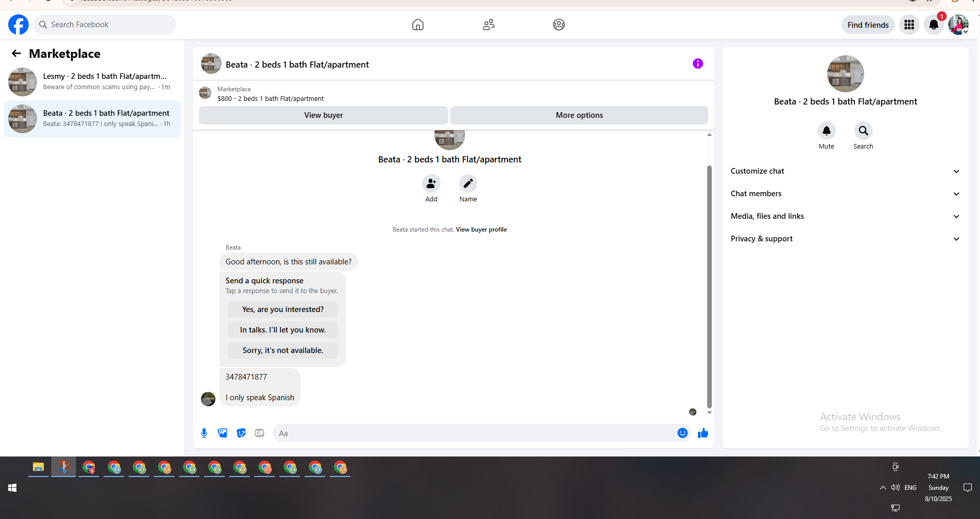The height and width of the screenshot is (519, 980).
Task: Open the Windows Start menu
Action: pos(12,488)
